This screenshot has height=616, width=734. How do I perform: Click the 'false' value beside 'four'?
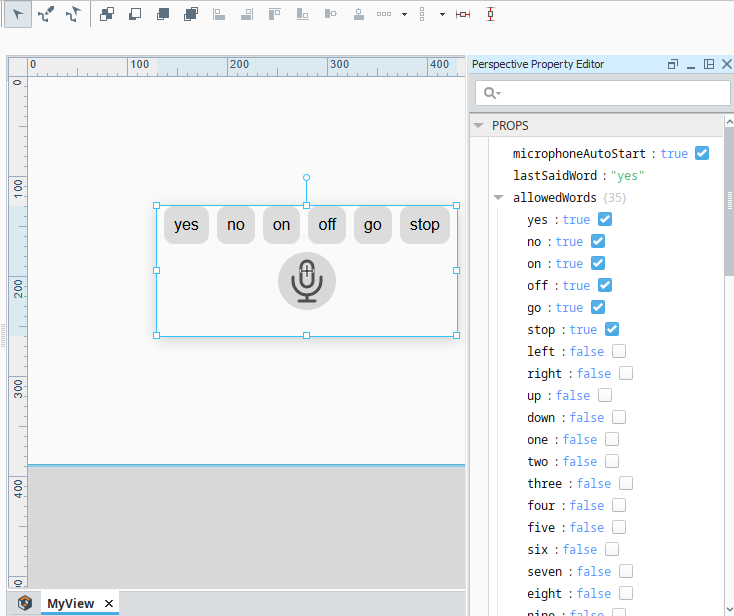[587, 506]
